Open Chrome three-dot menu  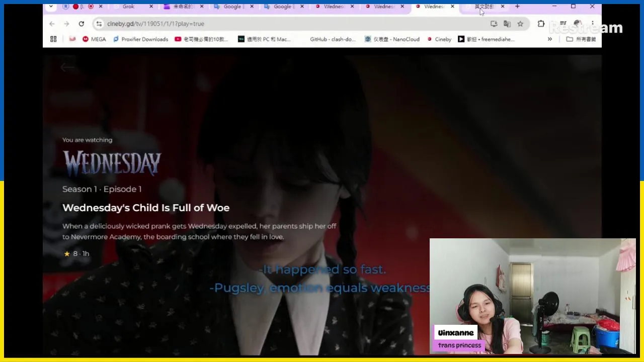(x=593, y=24)
